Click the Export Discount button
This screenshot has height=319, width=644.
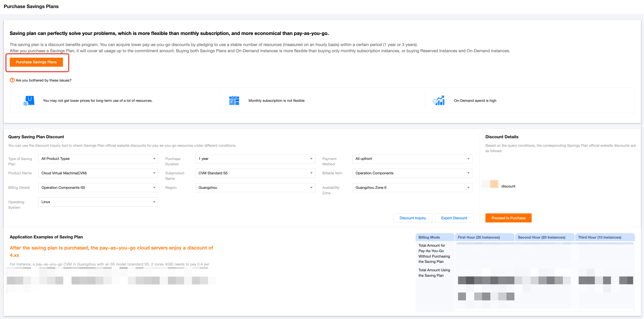454,218
